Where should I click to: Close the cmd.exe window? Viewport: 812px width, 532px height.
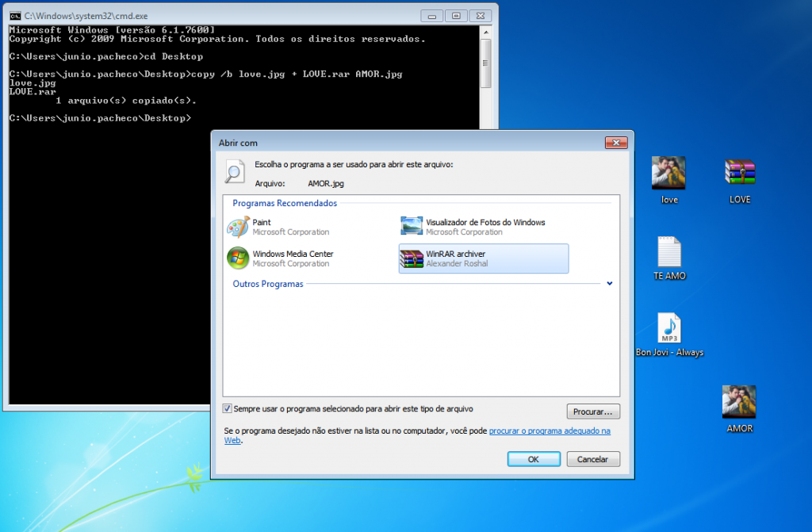[481, 16]
